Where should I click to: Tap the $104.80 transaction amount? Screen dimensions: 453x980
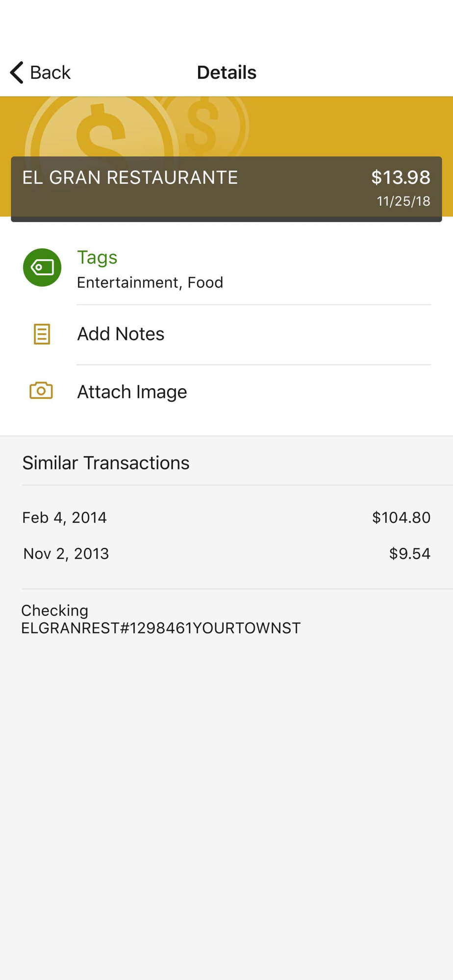401,517
